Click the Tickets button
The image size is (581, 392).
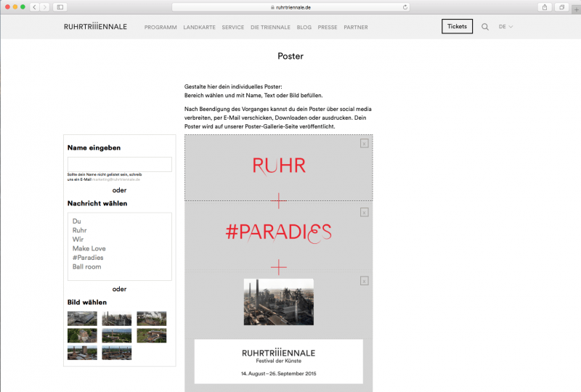pyautogui.click(x=457, y=26)
